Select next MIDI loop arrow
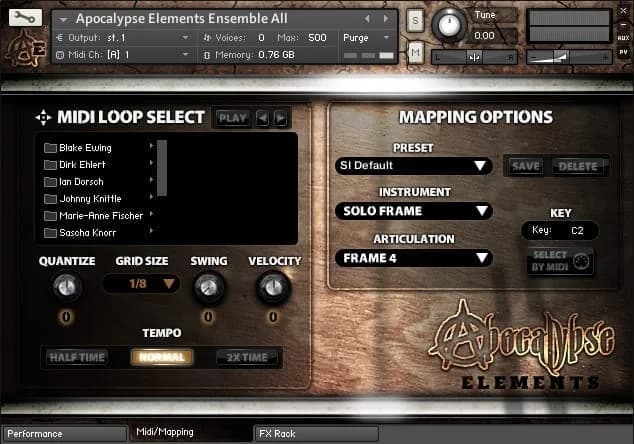The image size is (634, 444). point(281,118)
